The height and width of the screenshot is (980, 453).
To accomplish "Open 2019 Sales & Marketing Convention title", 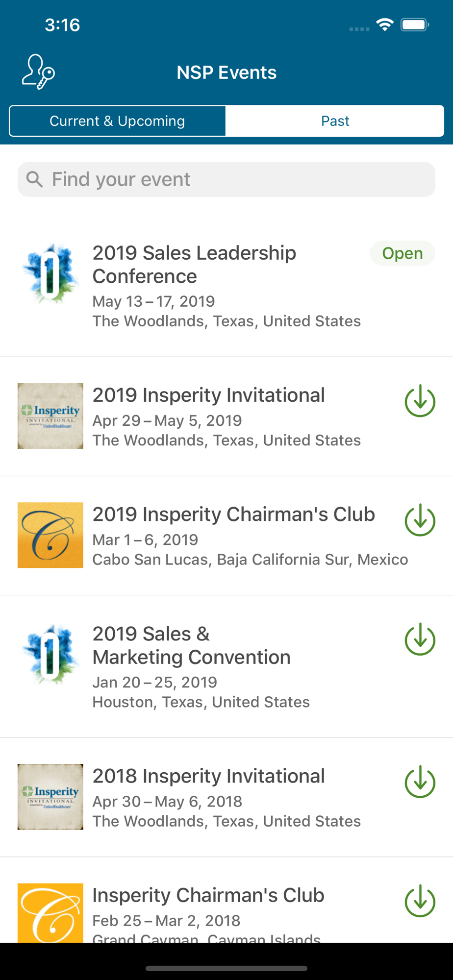I will (x=192, y=645).
